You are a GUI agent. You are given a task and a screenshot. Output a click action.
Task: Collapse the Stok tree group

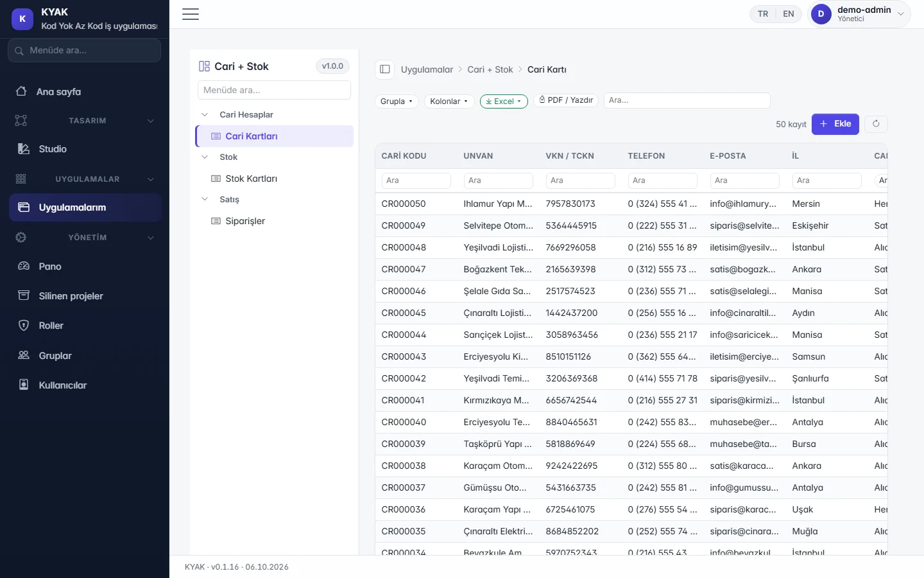pos(205,157)
